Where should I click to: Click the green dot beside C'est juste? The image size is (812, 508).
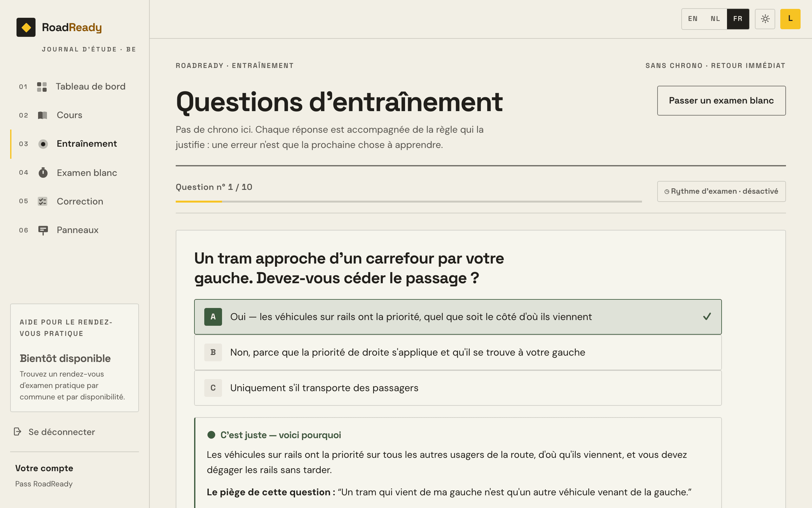coord(211,435)
